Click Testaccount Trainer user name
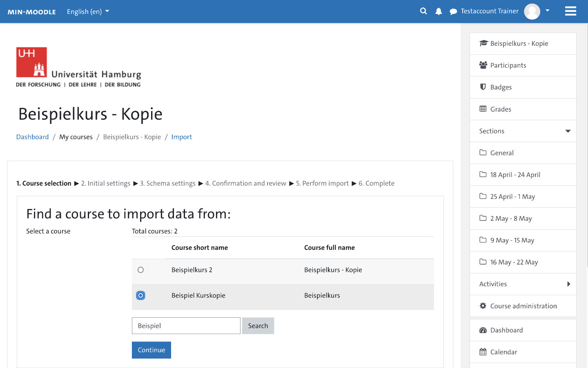 click(x=490, y=11)
